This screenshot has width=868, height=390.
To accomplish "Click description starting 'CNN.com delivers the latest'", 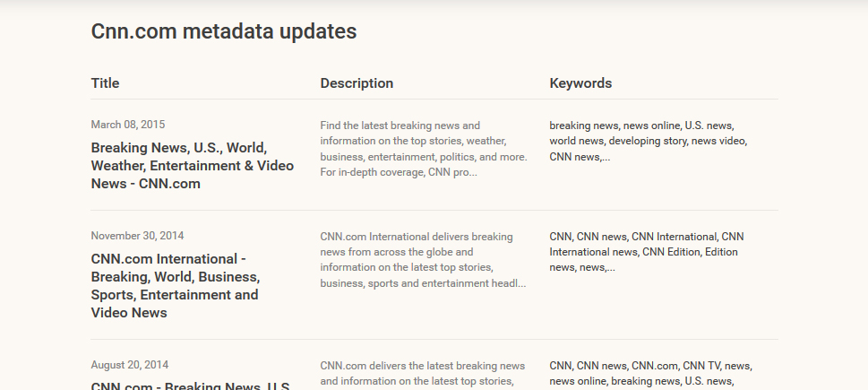I will 422,366.
